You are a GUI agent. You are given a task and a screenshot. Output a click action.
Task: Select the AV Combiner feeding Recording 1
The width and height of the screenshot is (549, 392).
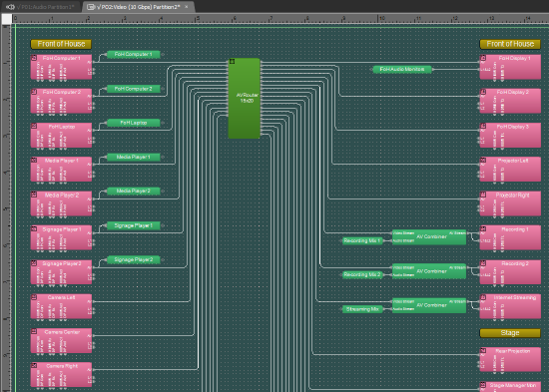pyautogui.click(x=429, y=237)
